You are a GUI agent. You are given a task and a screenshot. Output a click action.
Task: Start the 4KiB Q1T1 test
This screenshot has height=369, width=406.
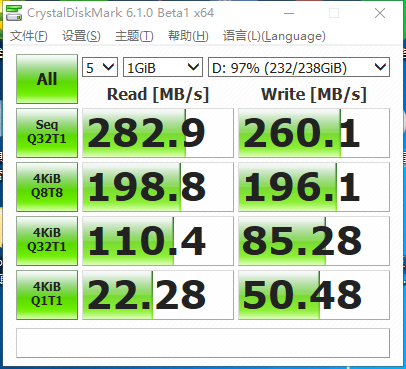[x=47, y=295]
